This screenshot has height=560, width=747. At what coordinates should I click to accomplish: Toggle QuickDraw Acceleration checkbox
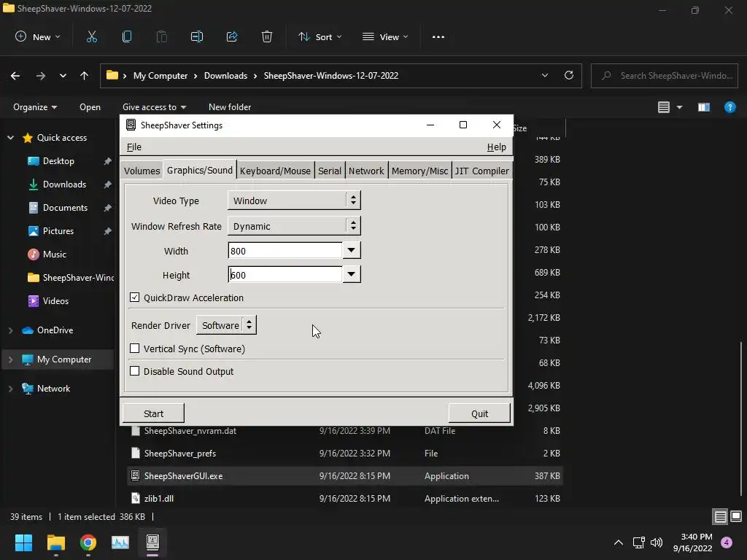(x=135, y=297)
